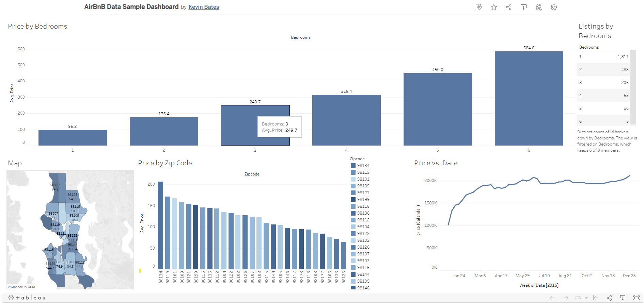
Task: Click the tallest bar for zipcode 98134
Action: (161, 225)
